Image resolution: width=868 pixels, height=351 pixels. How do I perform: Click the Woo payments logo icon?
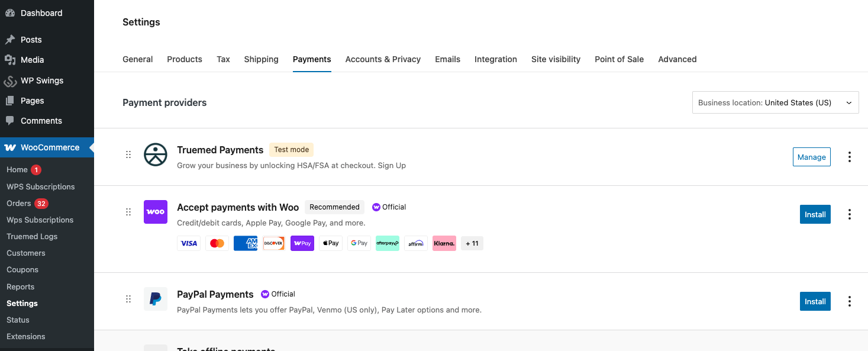tap(155, 212)
